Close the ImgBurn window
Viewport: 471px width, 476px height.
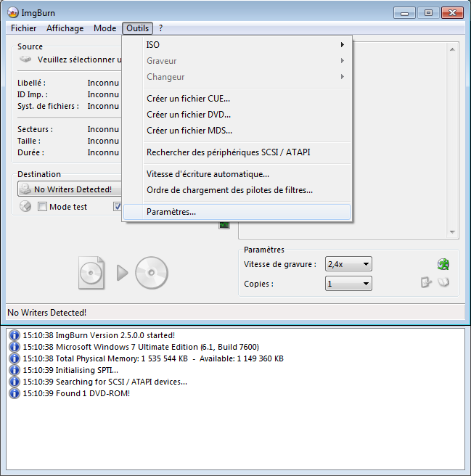point(452,13)
